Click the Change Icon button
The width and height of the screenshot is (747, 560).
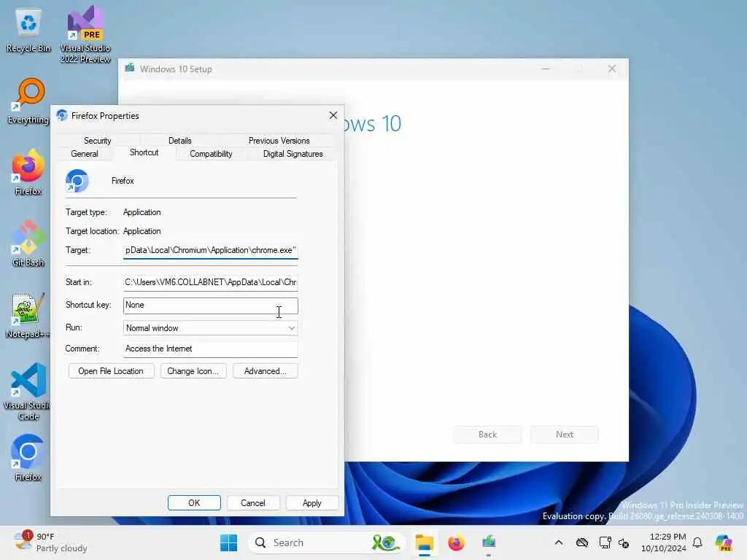click(193, 371)
